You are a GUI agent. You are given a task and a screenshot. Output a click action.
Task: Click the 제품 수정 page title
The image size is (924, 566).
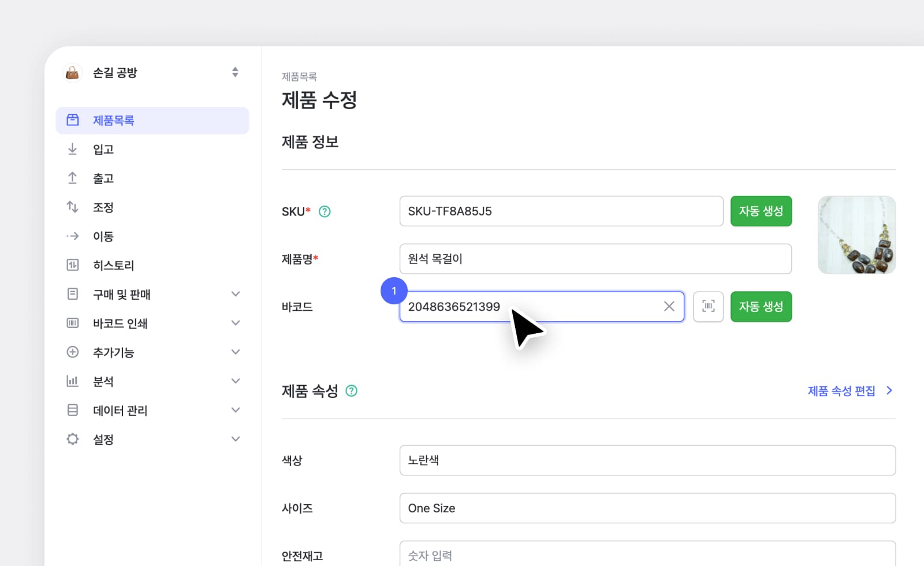tap(319, 100)
